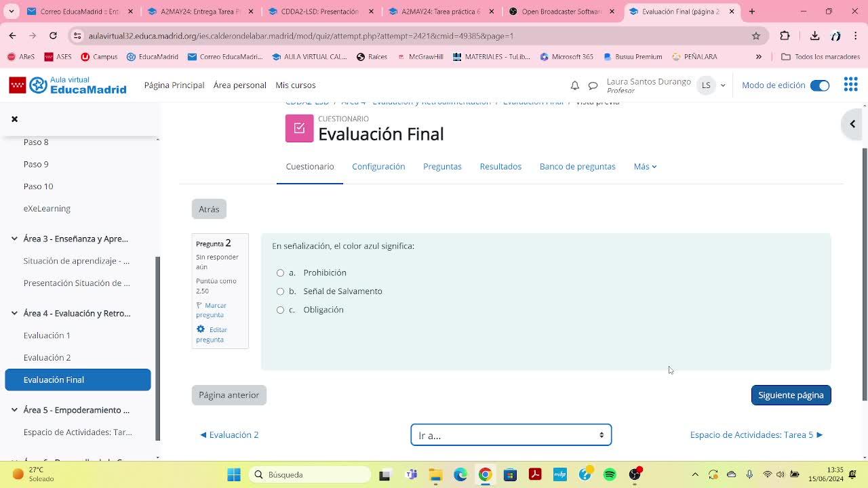Switch to the Configuración tab
The height and width of the screenshot is (488, 868).
tap(378, 167)
